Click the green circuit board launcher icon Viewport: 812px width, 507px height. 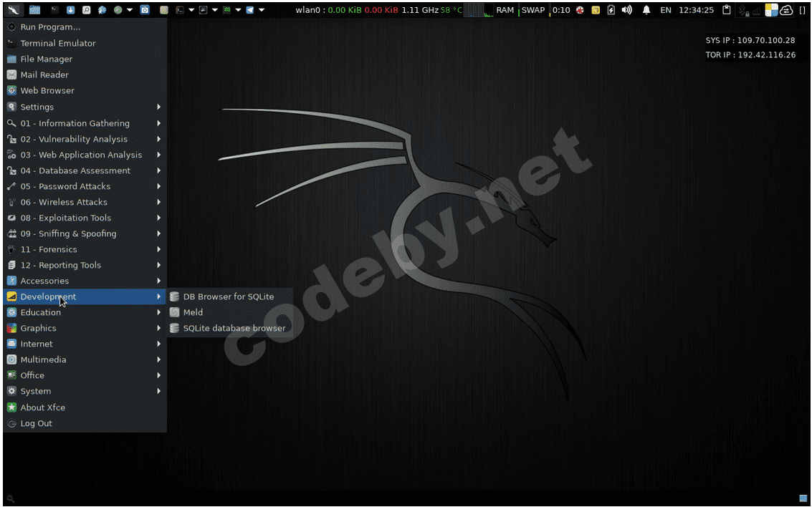[x=226, y=10]
